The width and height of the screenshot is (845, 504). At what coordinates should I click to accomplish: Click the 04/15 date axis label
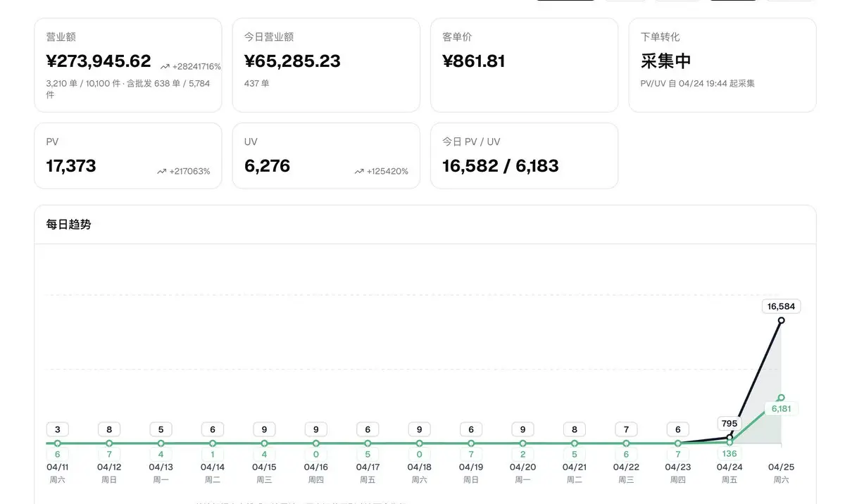[x=264, y=467]
